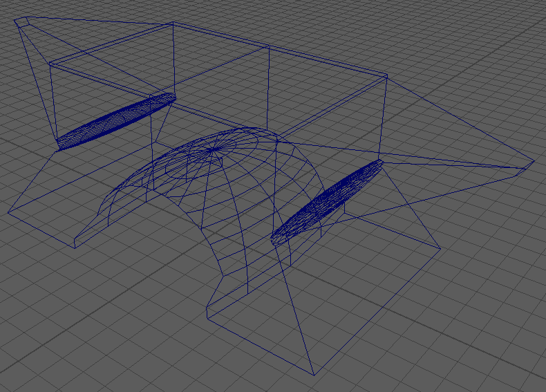
Task: Click the middle vertex on the box's back top edge
Action: [x=268, y=47]
